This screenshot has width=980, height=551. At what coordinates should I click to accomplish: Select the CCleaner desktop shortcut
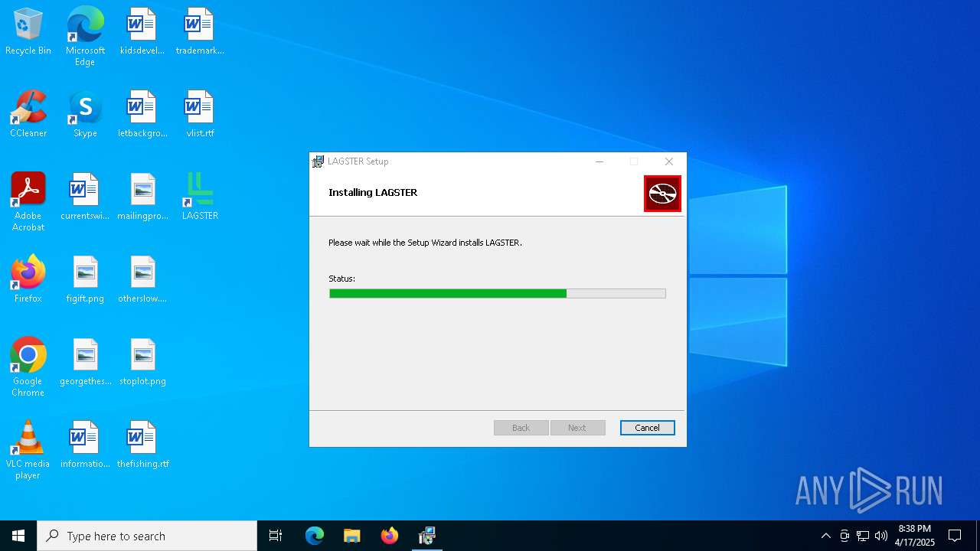point(28,114)
